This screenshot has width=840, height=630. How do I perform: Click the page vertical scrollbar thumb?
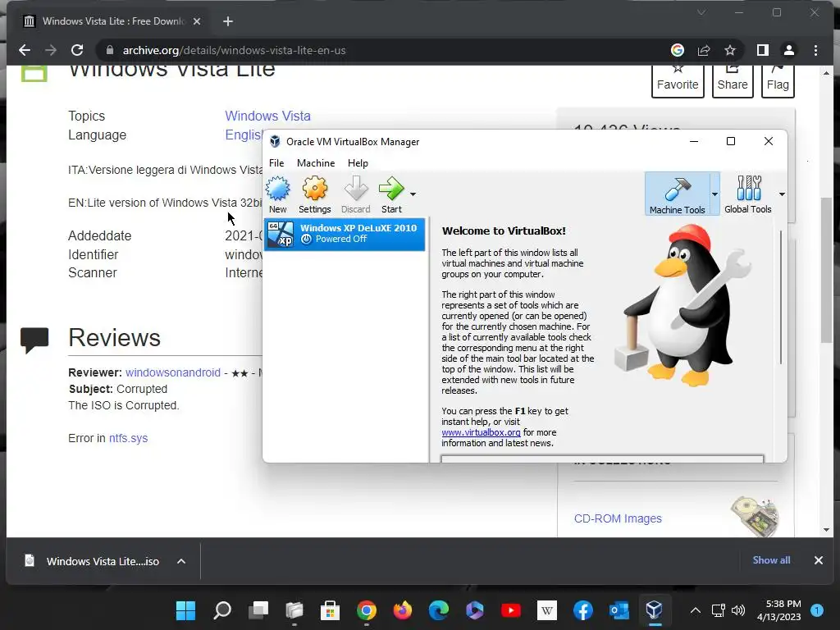click(x=827, y=270)
